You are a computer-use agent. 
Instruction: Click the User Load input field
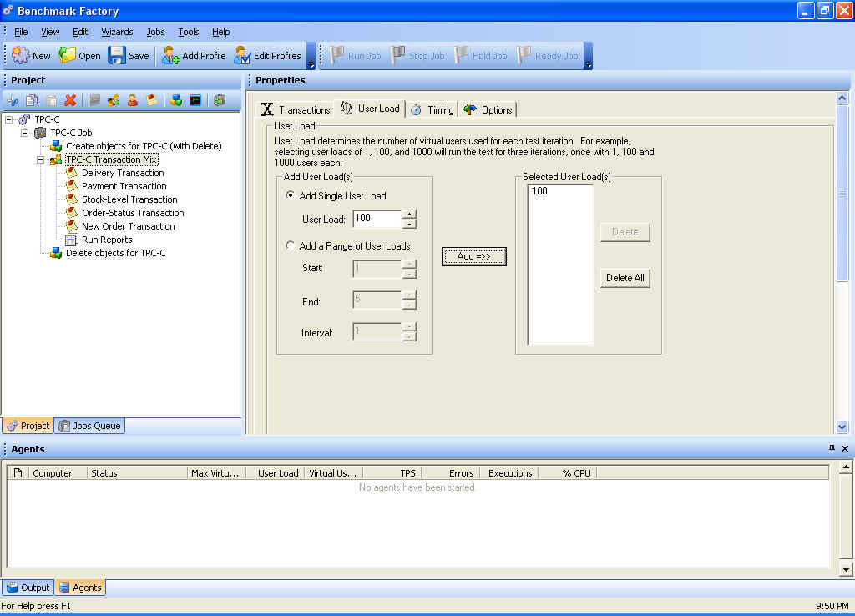pyautogui.click(x=377, y=219)
